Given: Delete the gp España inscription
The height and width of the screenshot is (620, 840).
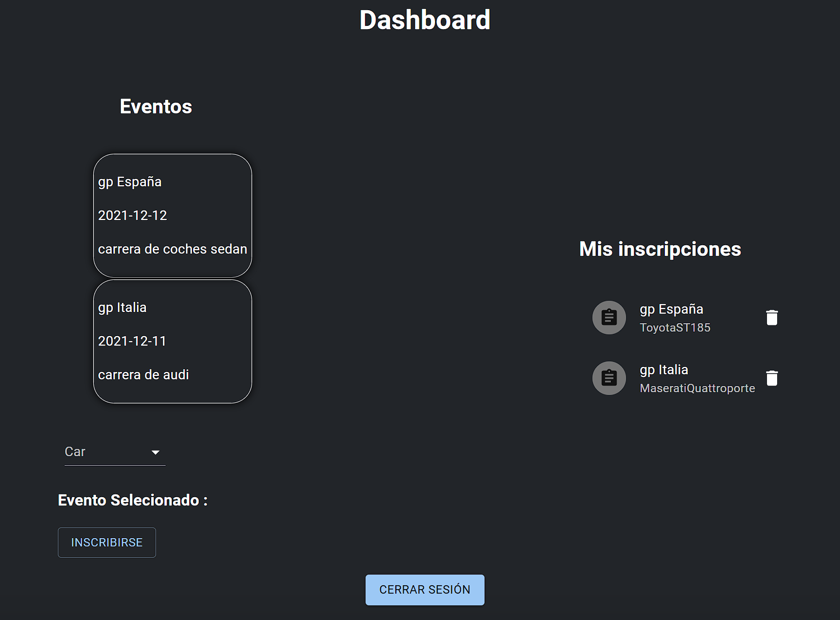Looking at the screenshot, I should point(772,318).
